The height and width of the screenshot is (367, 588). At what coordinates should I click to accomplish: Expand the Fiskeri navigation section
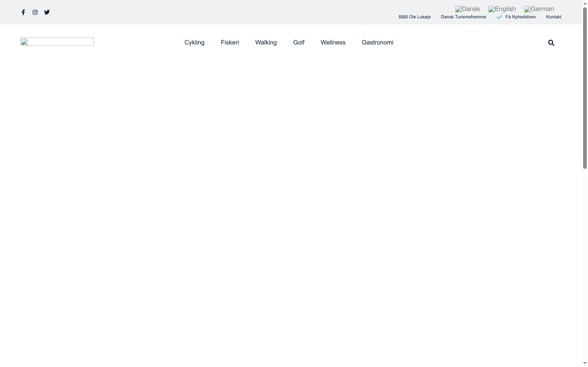pyautogui.click(x=230, y=42)
